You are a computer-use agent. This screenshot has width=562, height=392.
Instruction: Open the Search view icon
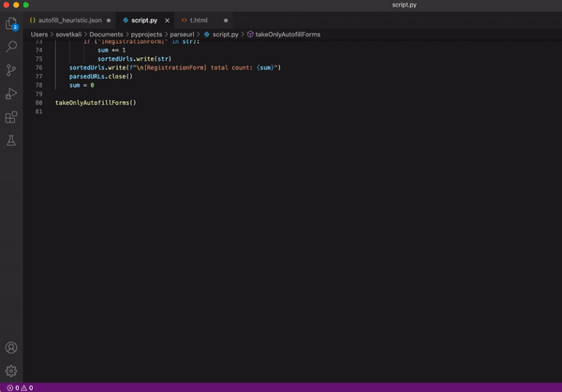(11, 47)
